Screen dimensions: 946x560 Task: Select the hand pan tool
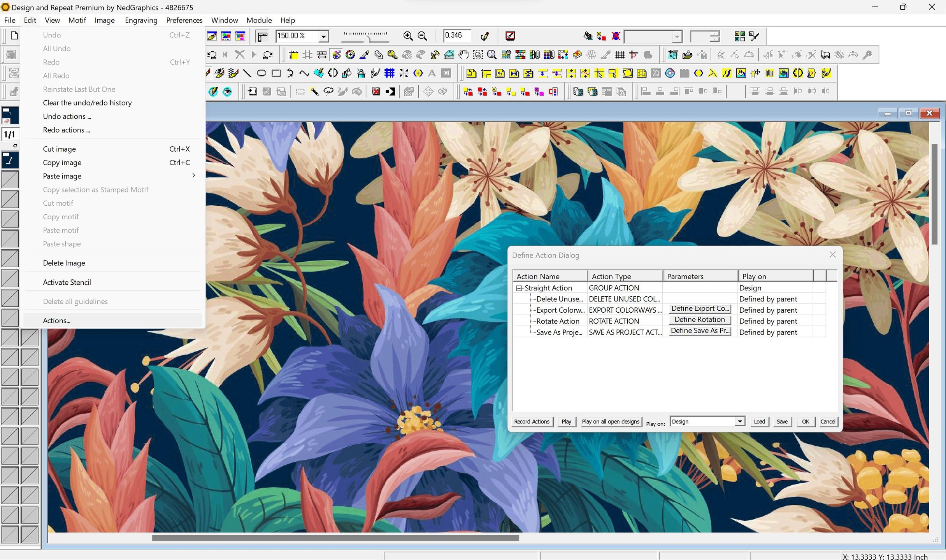[463, 55]
